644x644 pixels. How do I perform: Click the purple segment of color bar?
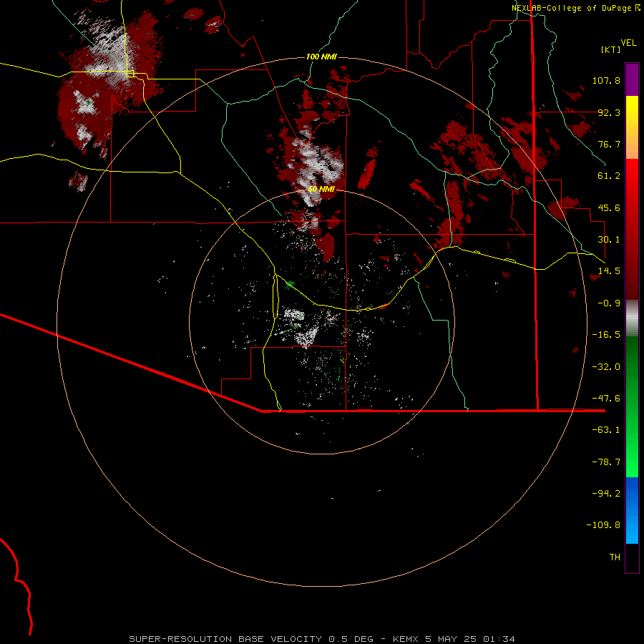pos(632,79)
